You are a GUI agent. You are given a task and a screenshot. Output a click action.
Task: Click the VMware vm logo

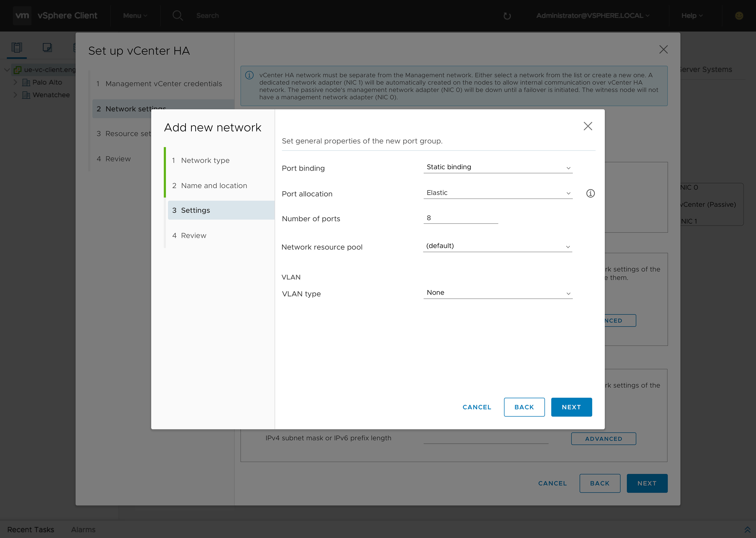[x=22, y=16]
